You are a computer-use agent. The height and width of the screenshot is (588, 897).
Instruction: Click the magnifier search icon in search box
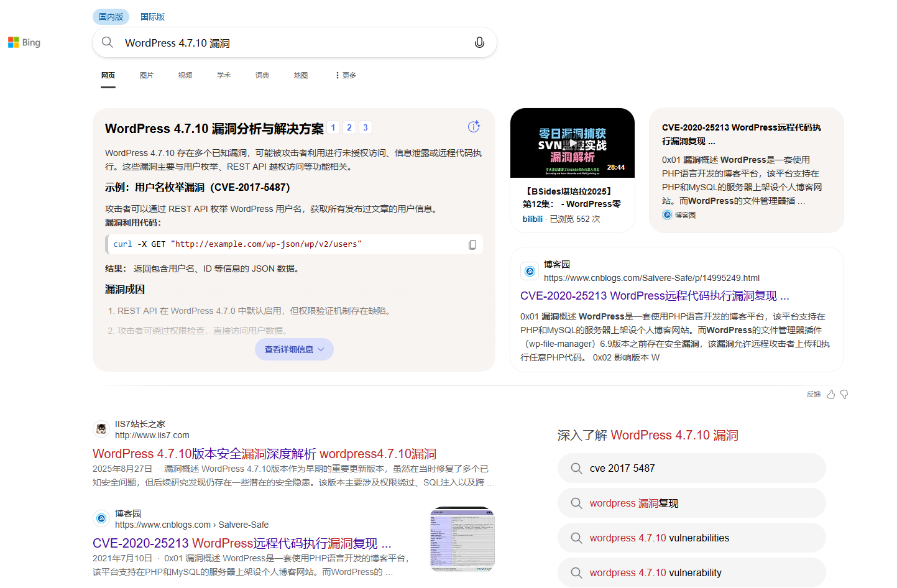point(108,42)
